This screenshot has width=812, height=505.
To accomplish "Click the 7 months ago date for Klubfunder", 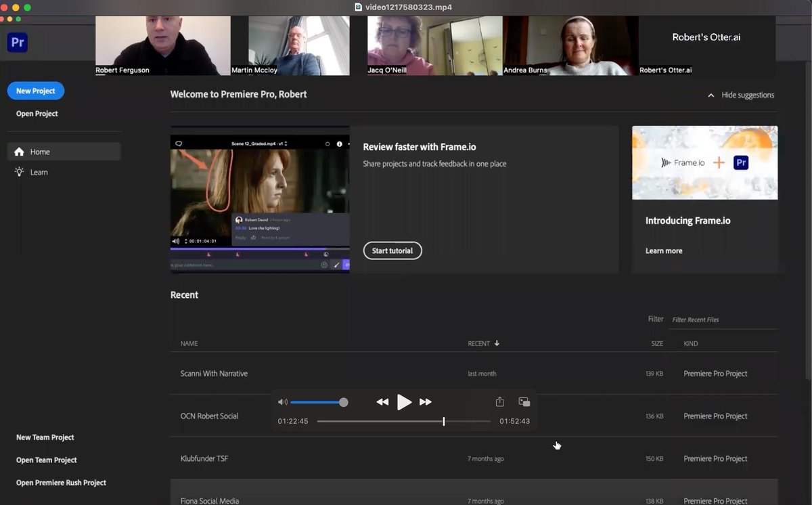I will point(486,459).
